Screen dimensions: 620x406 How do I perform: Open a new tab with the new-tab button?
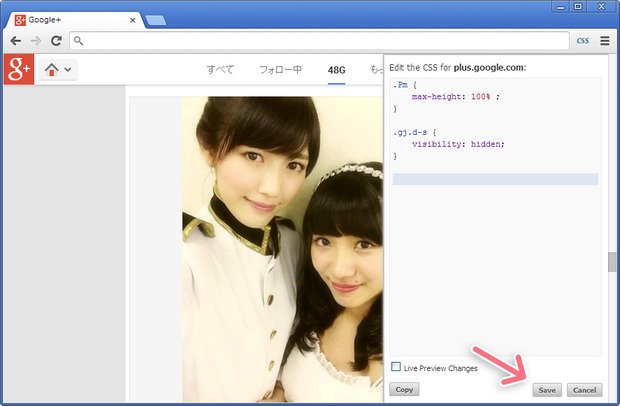click(155, 20)
